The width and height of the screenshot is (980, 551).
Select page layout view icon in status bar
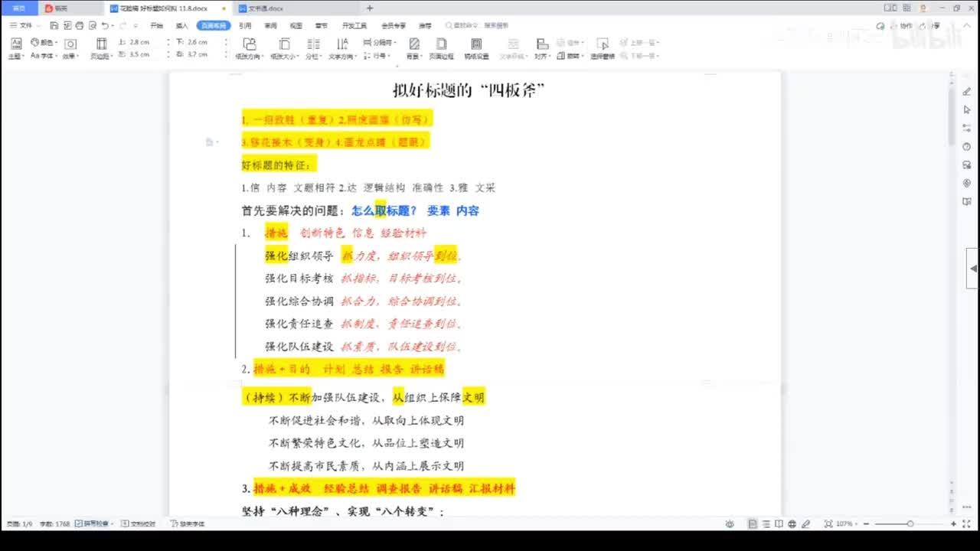(753, 523)
